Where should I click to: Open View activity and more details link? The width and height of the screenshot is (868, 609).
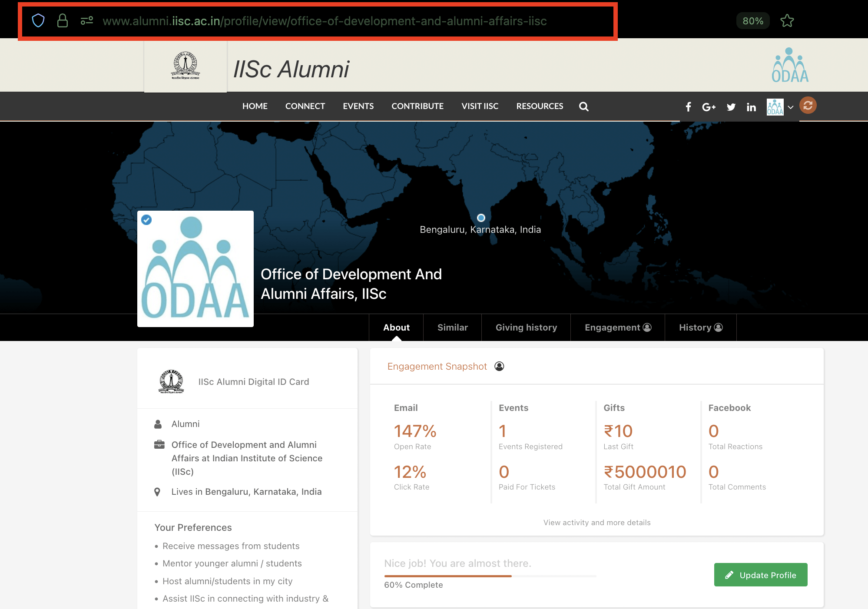596,523
